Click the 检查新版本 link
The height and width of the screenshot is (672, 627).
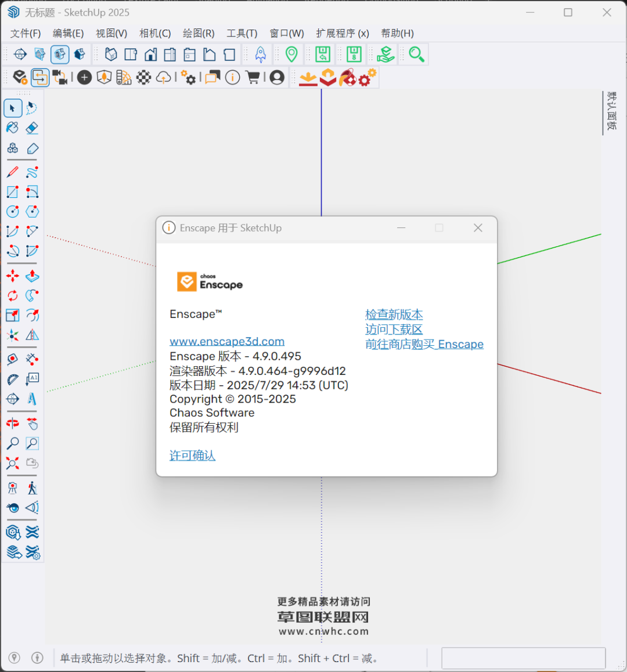coord(394,315)
